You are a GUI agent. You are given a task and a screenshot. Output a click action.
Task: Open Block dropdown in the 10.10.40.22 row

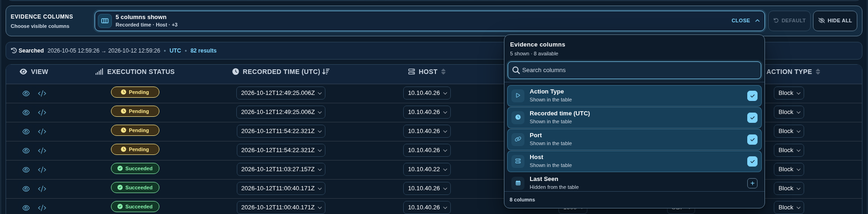789,169
